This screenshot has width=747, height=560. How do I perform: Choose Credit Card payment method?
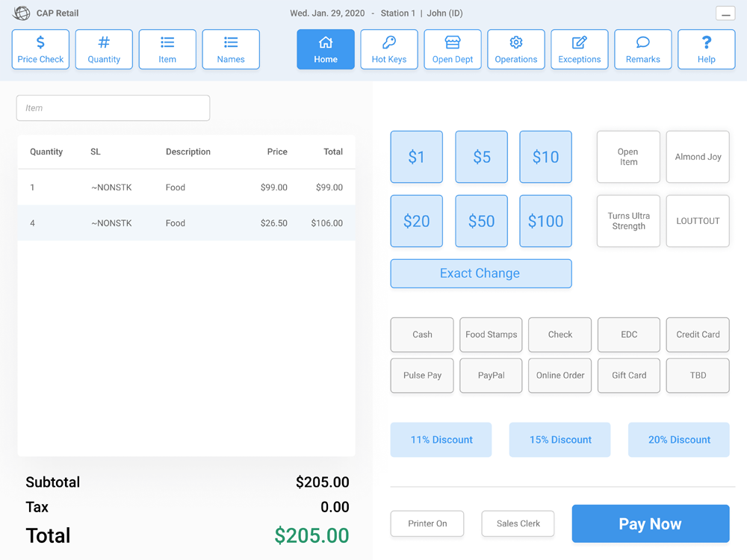(698, 335)
